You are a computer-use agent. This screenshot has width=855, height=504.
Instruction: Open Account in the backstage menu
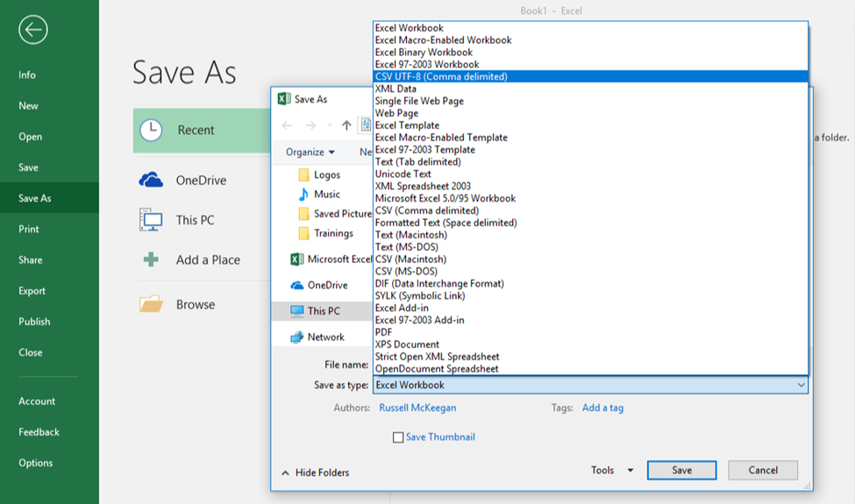(x=49, y=401)
